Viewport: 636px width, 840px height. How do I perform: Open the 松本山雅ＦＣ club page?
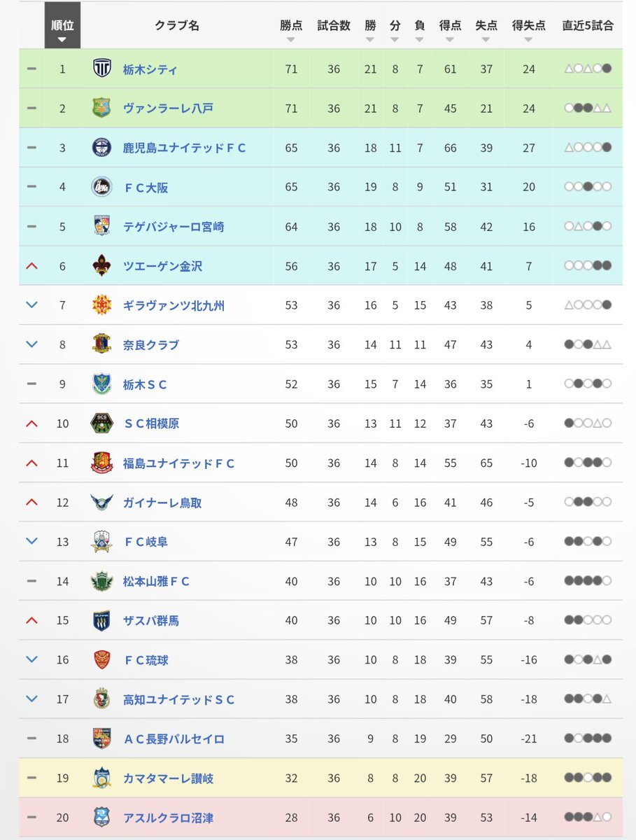pos(156,581)
